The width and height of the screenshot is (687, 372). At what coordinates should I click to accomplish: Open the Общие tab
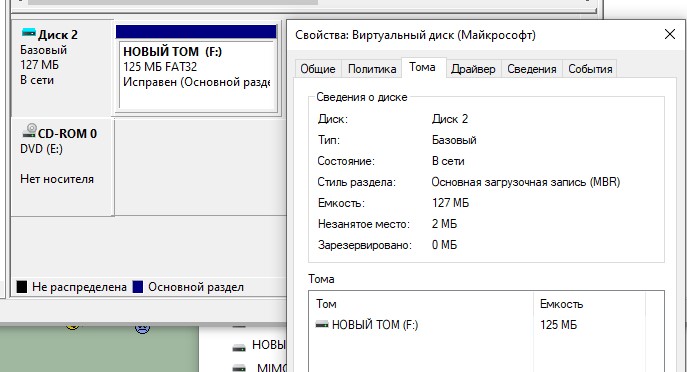318,69
